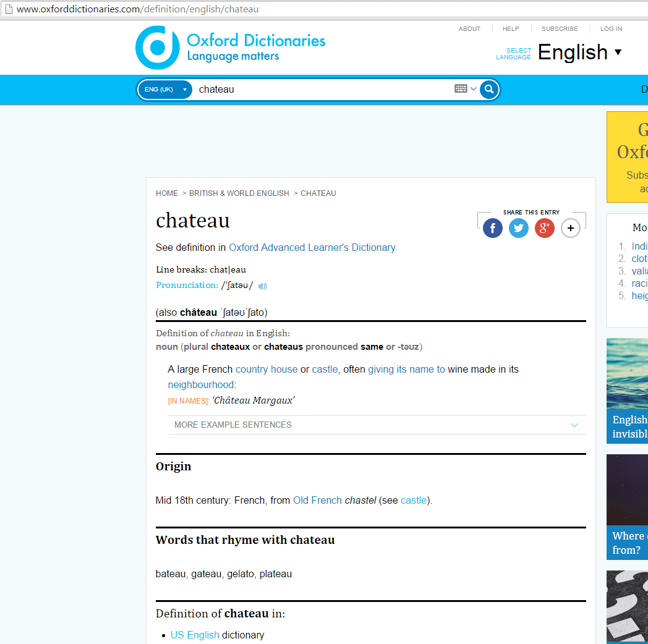
Task: Open Oxford Advanced Learner's Dictionary link
Action: pos(312,247)
